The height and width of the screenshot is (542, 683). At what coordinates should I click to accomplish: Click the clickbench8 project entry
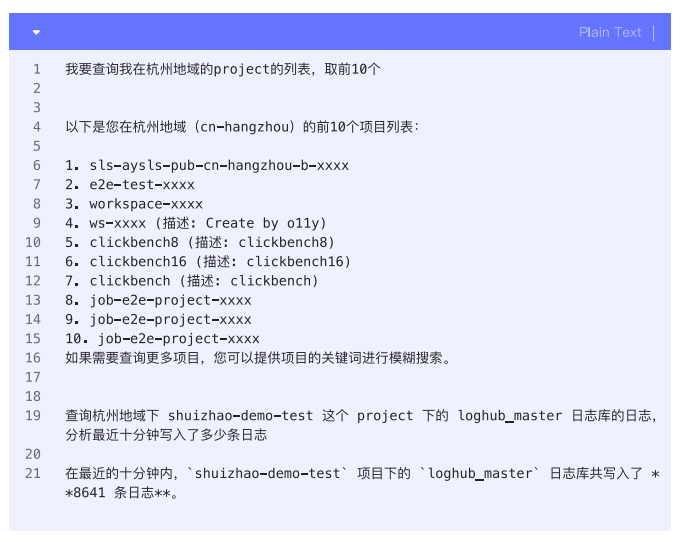point(200,242)
